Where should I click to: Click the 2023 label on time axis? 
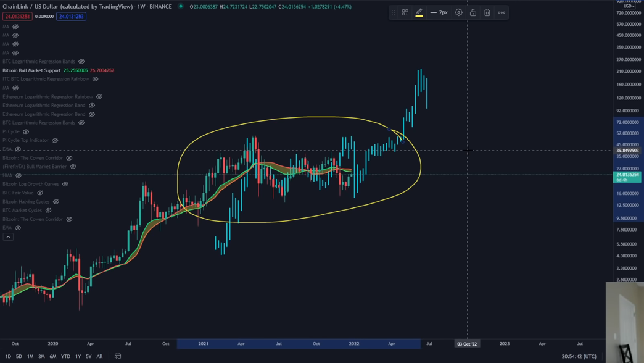click(505, 344)
